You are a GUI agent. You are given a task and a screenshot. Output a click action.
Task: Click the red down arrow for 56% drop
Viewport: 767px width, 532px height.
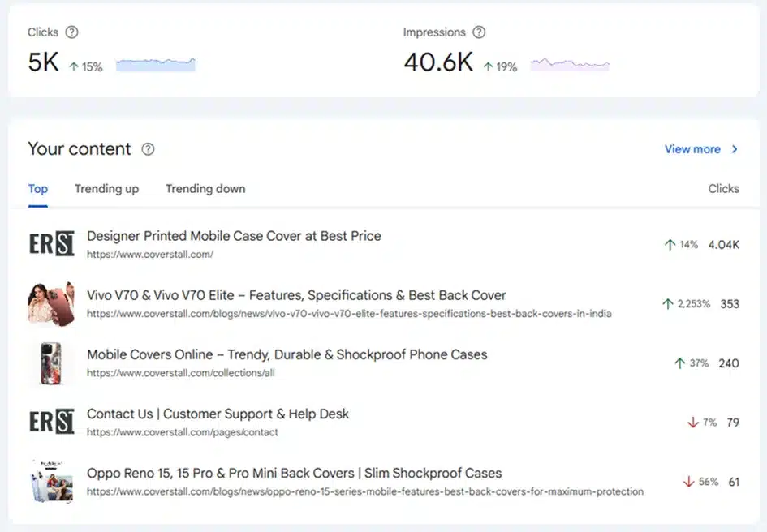[x=689, y=482]
